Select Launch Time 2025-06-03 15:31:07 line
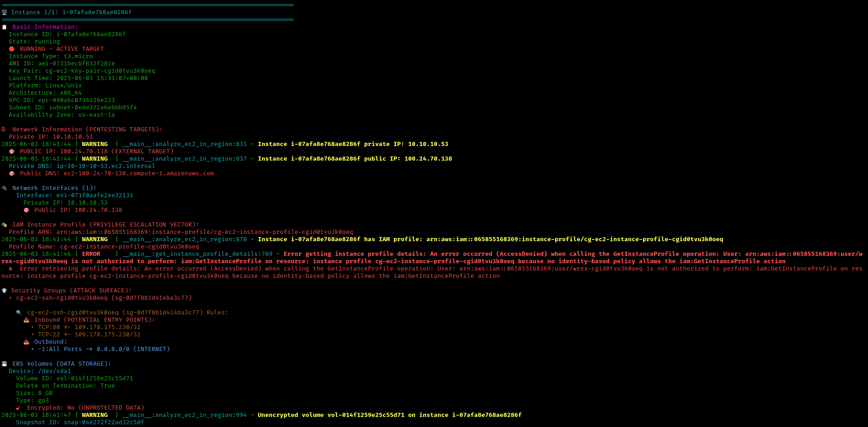Screen dimensions: 868x427 tap(78, 78)
